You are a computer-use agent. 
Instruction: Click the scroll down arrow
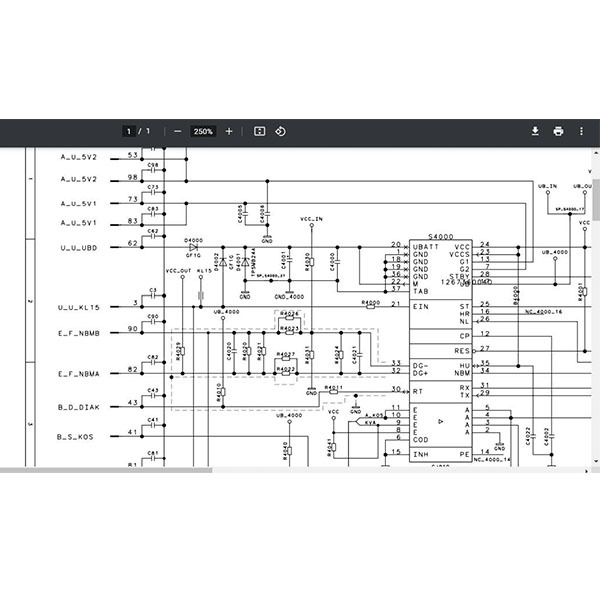coord(596,461)
